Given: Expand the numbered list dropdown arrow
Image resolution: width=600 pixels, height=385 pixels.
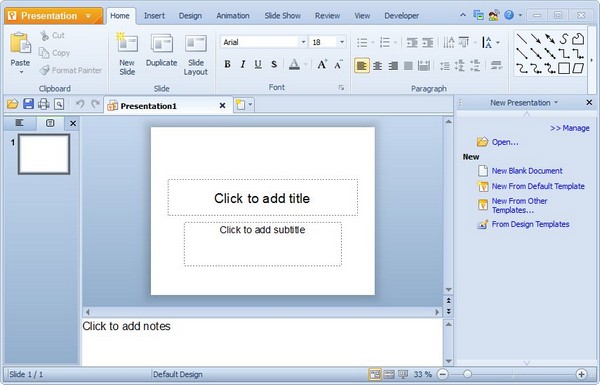Looking at the screenshot, I should click(x=395, y=42).
